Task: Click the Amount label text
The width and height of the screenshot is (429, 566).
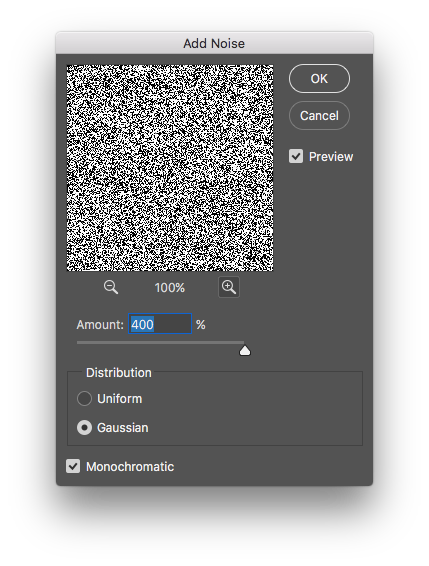Action: pyautogui.click(x=100, y=325)
